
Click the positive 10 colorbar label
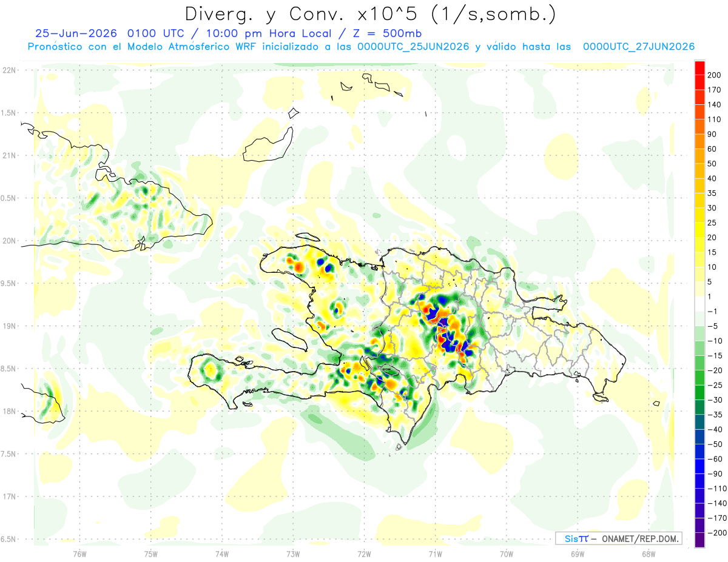pos(712,267)
